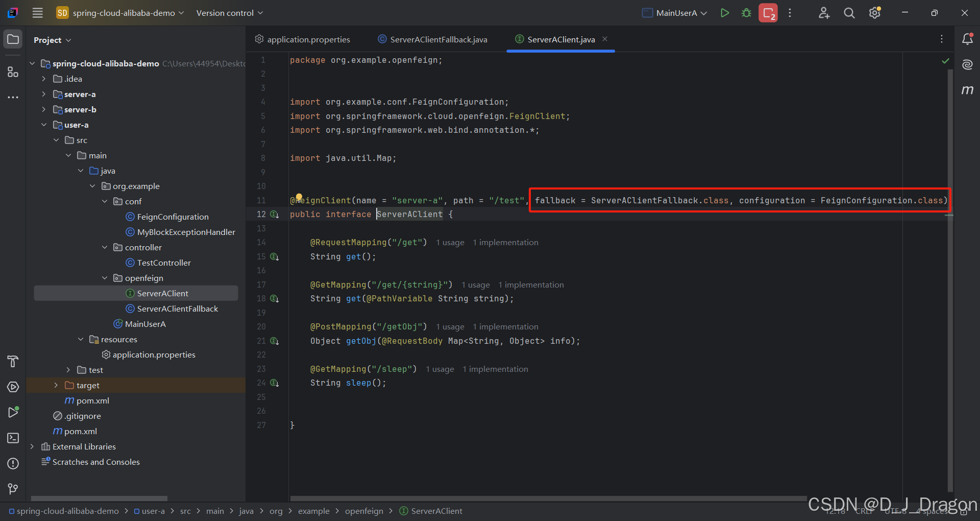Screen dimensions: 980x521
Task: Expand the server-a module
Action: click(44, 94)
